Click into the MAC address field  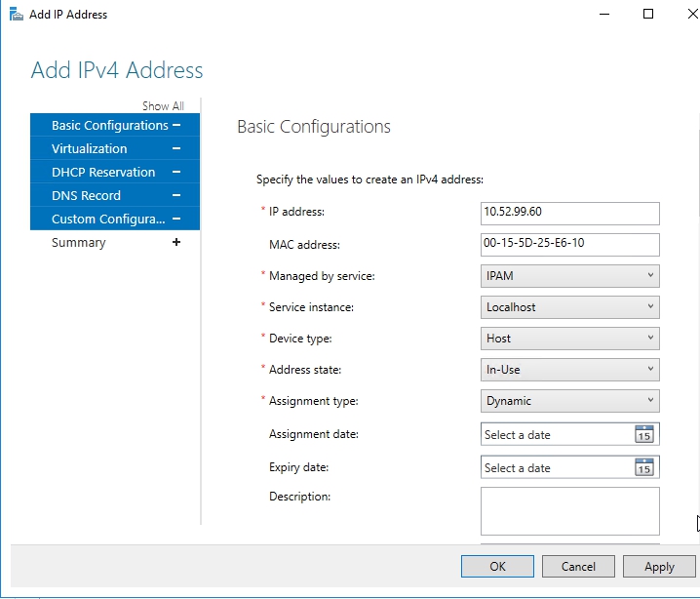pos(570,245)
